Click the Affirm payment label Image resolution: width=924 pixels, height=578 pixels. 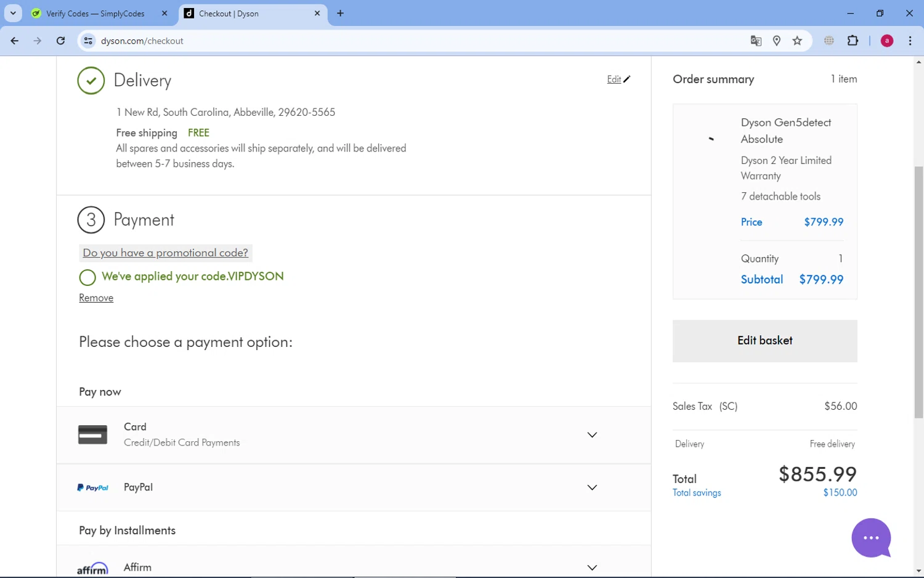point(137,568)
